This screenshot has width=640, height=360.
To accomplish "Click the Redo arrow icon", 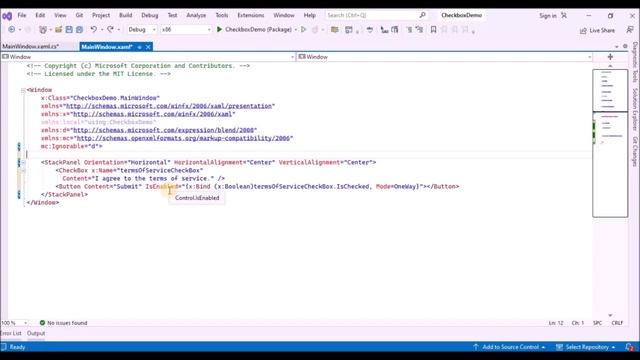I will click(110, 29).
